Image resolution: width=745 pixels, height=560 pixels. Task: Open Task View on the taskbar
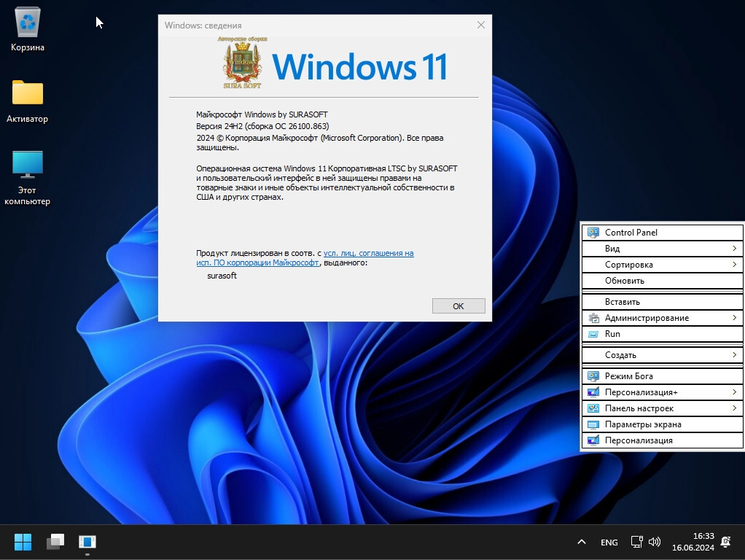click(x=55, y=542)
